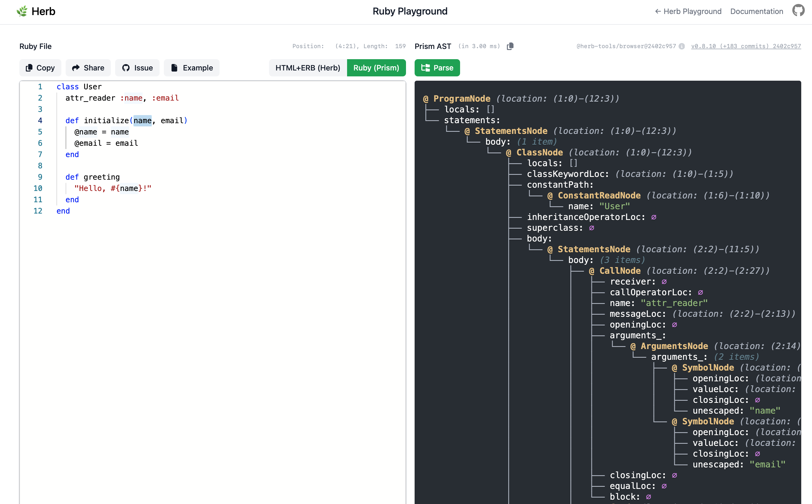
Task: Select ConstantReadNode showing name User
Action: pyautogui.click(x=599, y=195)
